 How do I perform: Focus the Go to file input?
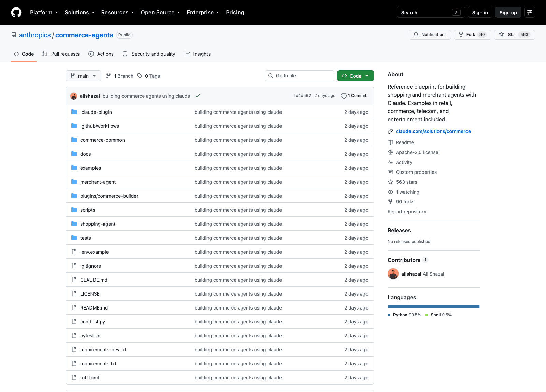tap(300, 76)
